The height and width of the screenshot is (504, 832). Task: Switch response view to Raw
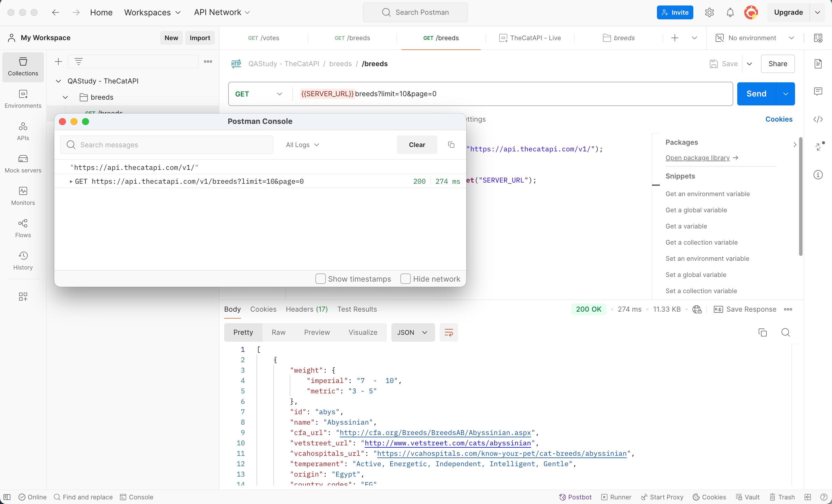pyautogui.click(x=278, y=332)
